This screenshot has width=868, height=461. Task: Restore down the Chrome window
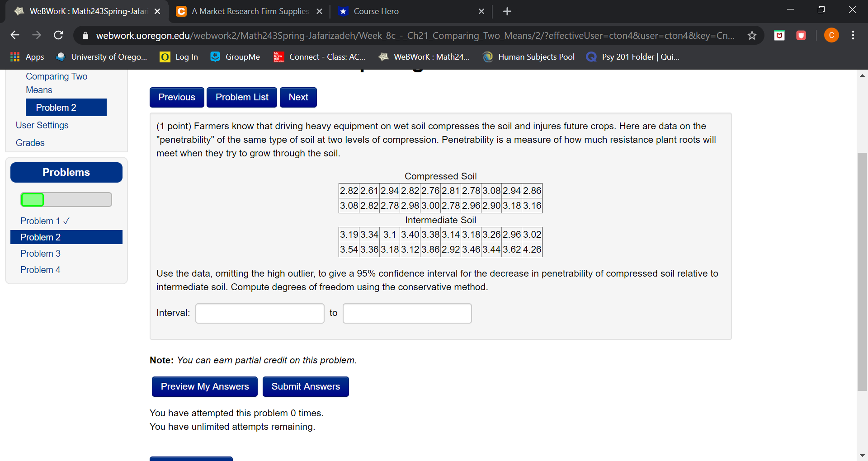[821, 10]
